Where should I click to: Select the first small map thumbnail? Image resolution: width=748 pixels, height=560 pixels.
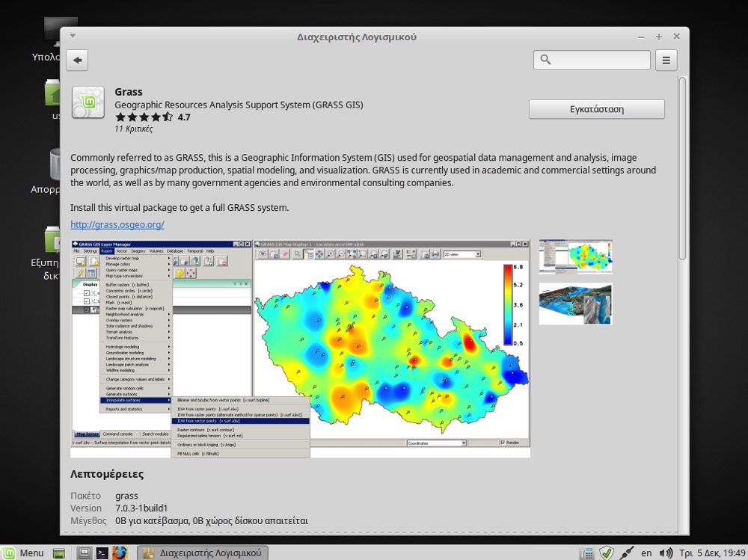(576, 256)
